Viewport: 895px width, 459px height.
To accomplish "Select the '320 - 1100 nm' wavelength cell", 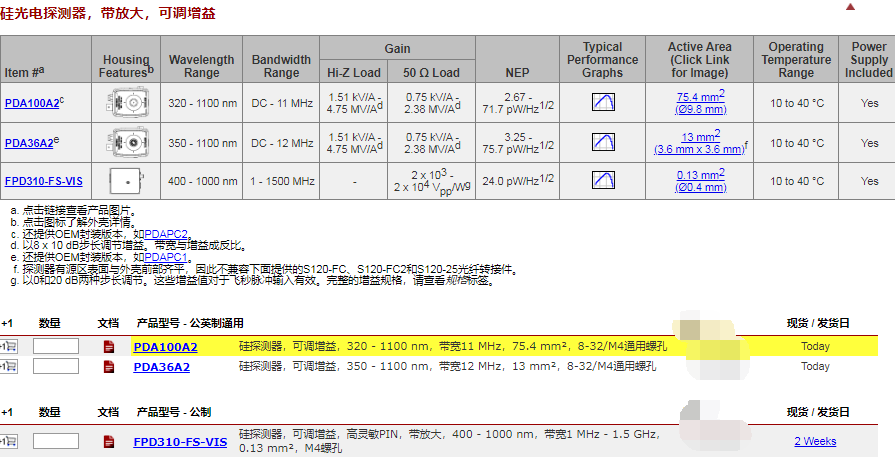I will click(202, 103).
